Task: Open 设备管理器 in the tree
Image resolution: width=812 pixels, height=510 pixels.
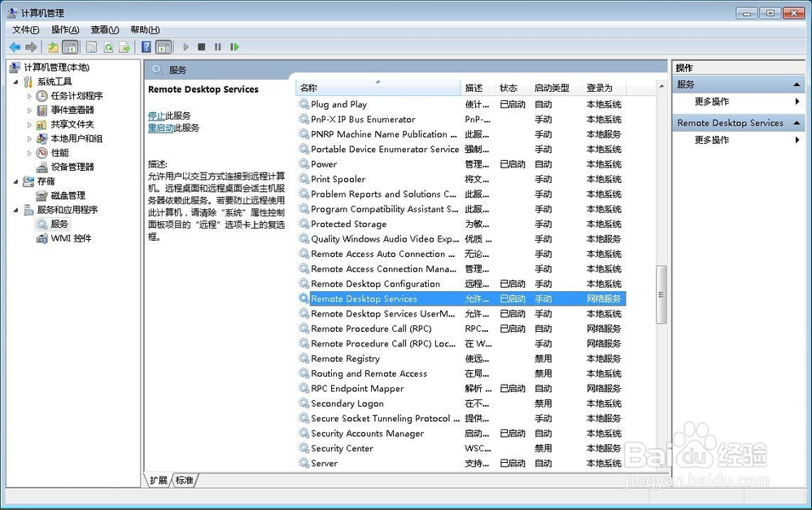Action: 72,167
